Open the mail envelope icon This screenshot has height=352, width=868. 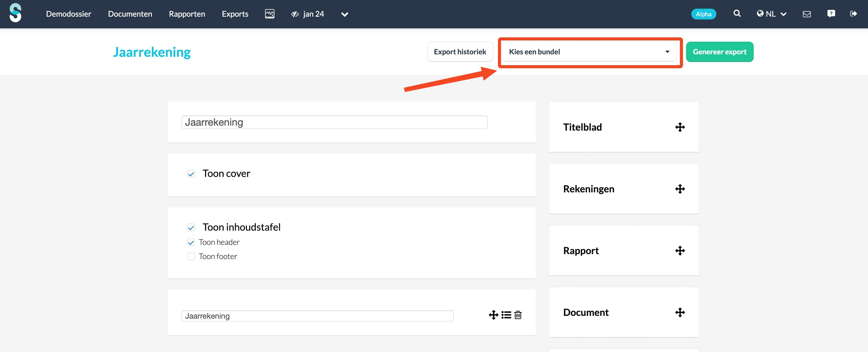807,14
